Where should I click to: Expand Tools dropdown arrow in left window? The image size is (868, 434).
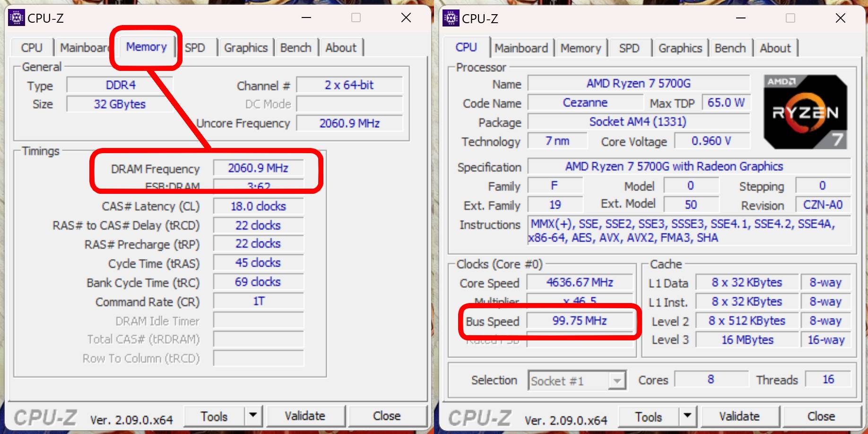tap(253, 416)
